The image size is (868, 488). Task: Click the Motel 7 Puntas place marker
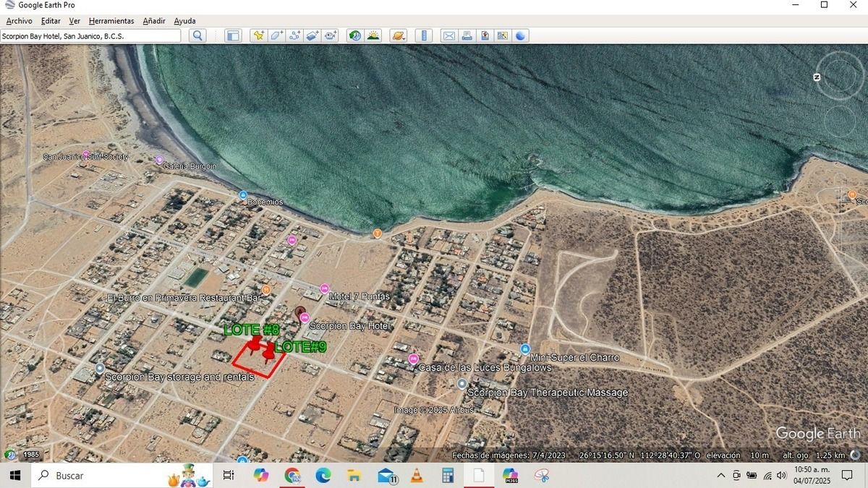(324, 288)
